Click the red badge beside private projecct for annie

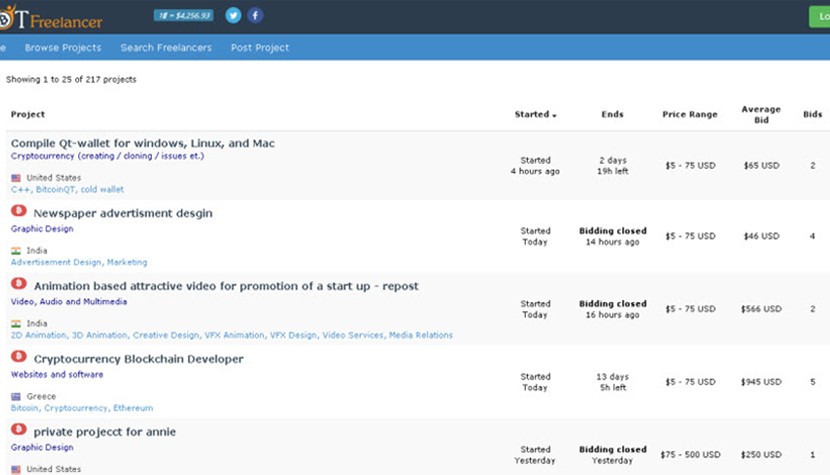18,431
